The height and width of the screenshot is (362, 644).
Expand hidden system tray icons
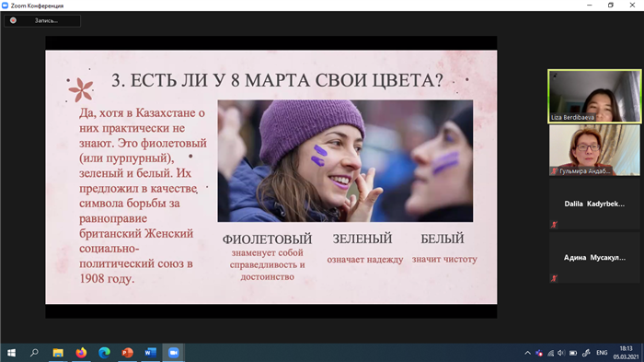point(528,353)
